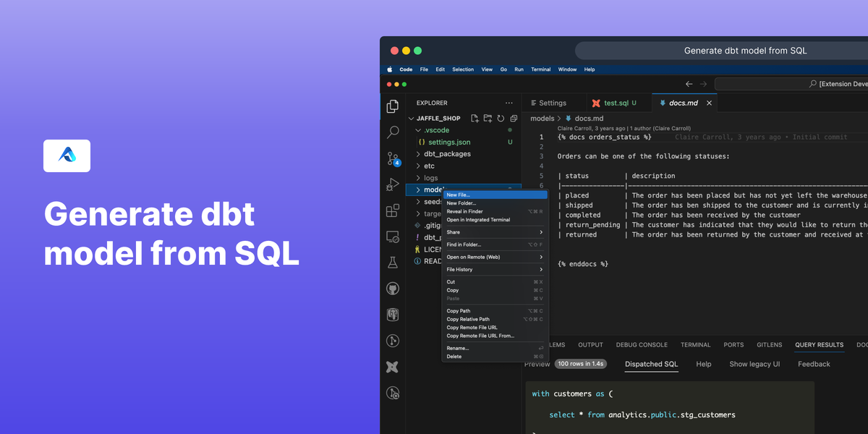Open the Search view in activity bar
Viewport: 868px width, 434px height.
[x=393, y=132]
